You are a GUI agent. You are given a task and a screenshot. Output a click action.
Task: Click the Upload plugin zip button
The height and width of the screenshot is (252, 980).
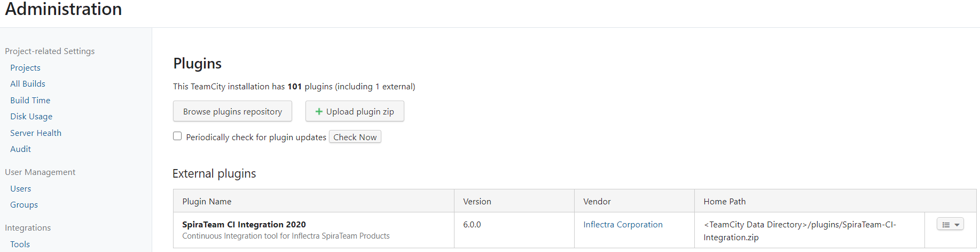355,111
